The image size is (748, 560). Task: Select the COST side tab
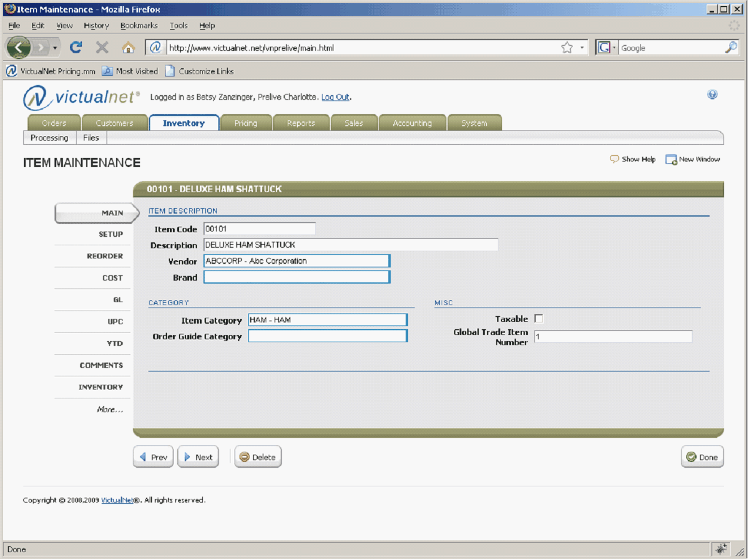(93, 278)
